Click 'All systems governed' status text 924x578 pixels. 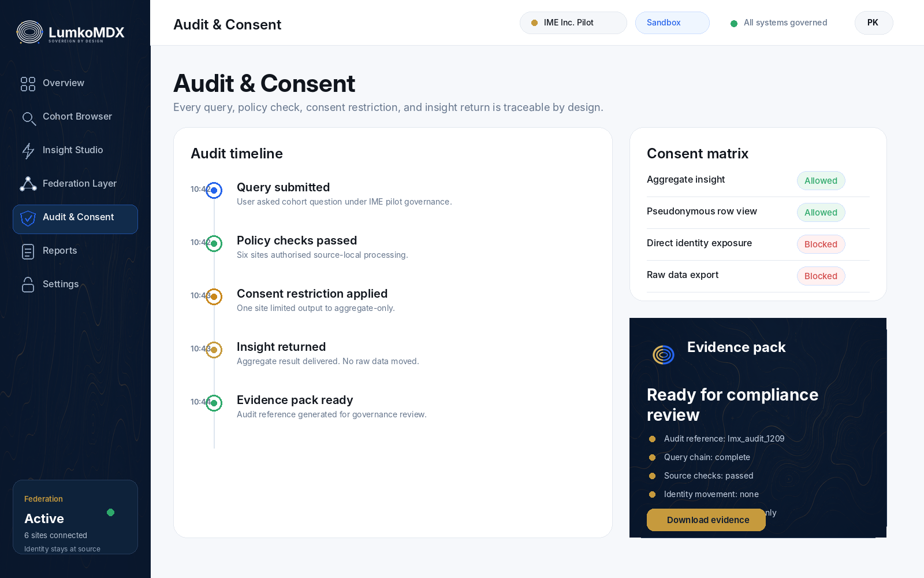point(785,23)
